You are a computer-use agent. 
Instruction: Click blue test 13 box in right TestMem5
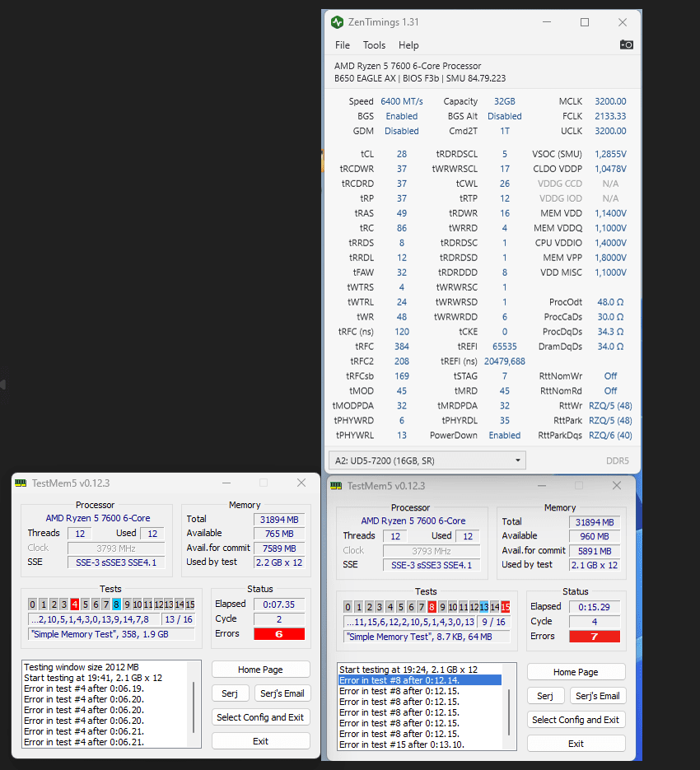[x=484, y=607]
